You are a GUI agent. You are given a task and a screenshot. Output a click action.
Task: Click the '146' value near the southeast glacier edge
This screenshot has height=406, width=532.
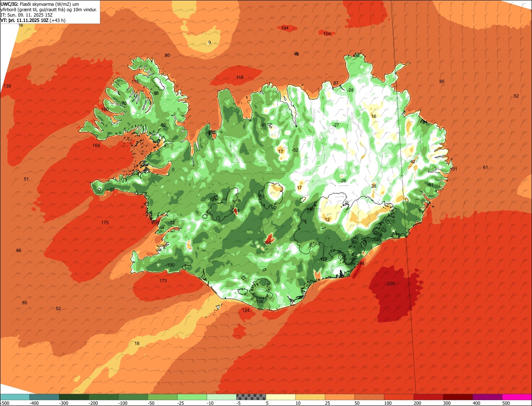click(x=377, y=240)
